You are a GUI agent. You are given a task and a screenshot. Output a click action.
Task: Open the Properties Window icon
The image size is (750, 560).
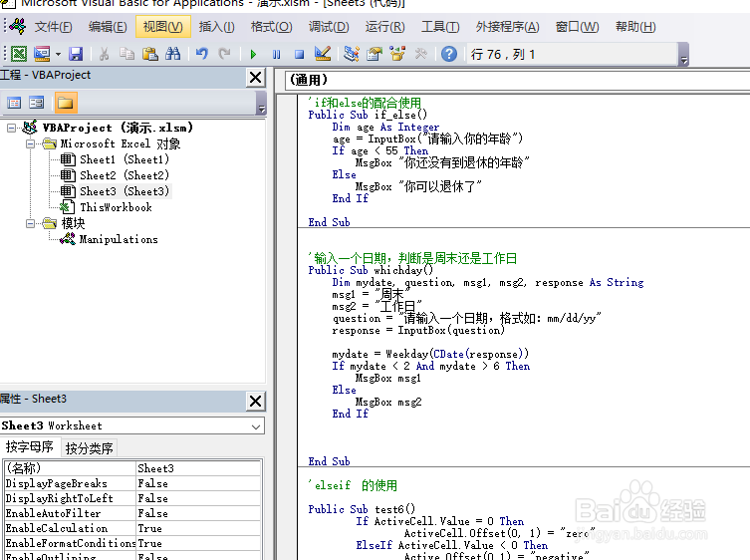375,54
